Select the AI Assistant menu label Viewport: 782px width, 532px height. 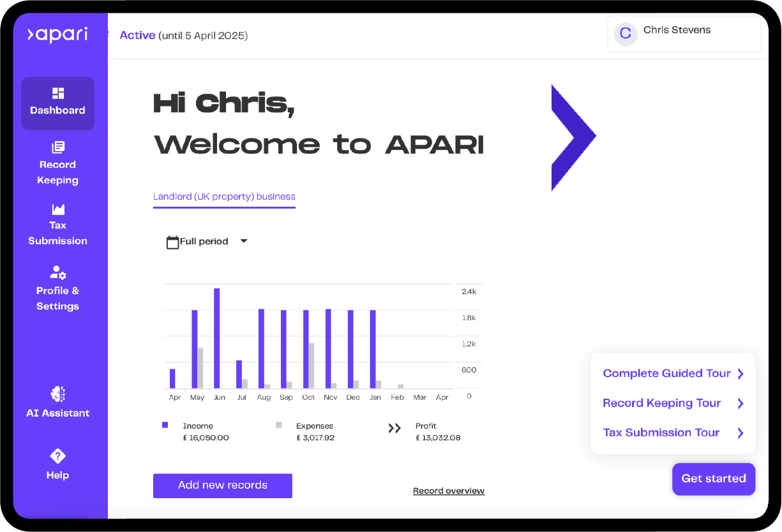[58, 413]
